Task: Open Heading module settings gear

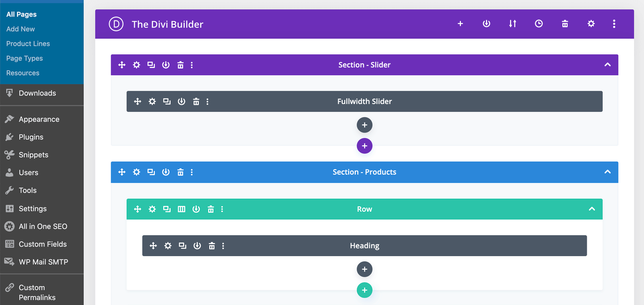Action: tap(168, 246)
